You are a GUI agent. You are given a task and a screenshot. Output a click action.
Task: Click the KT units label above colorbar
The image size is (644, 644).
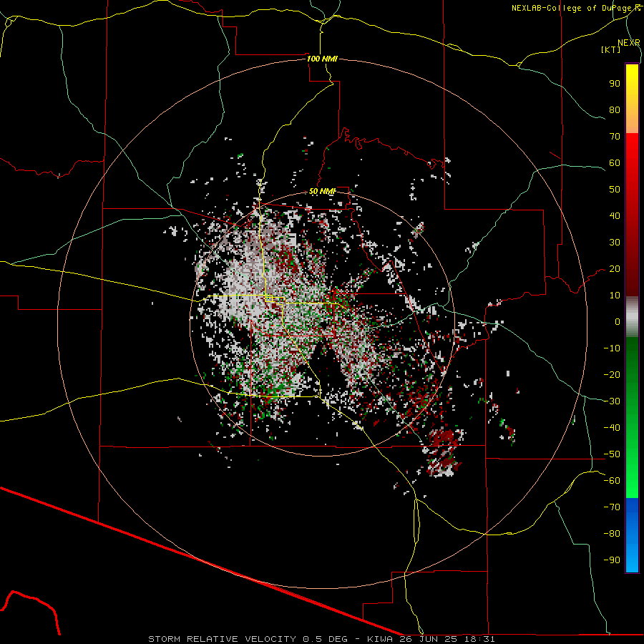click(610, 49)
